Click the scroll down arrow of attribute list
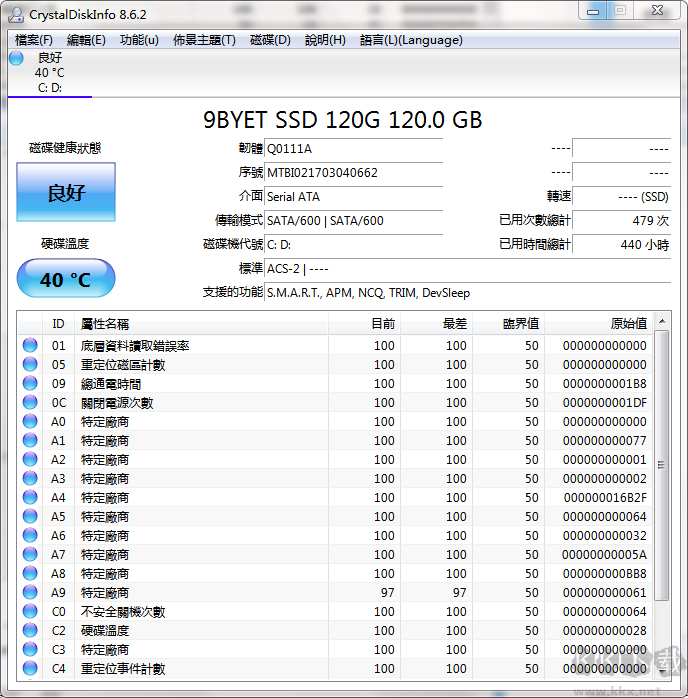 tap(661, 671)
